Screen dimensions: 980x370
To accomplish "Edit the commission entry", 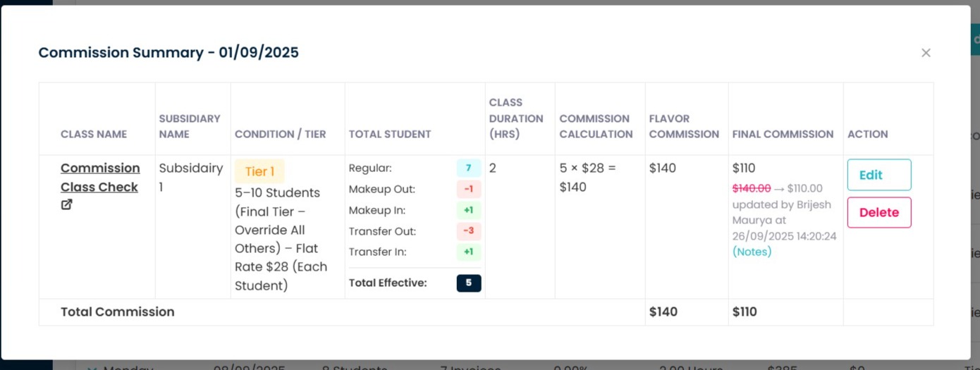I will click(x=878, y=175).
